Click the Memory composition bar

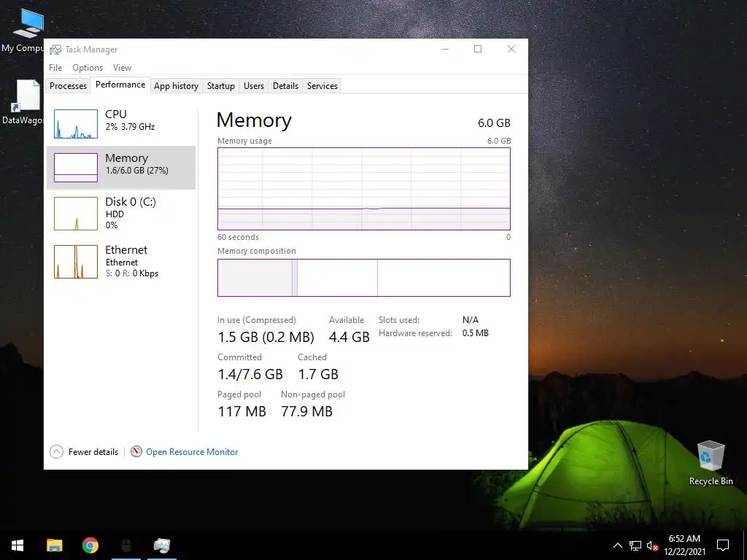364,278
